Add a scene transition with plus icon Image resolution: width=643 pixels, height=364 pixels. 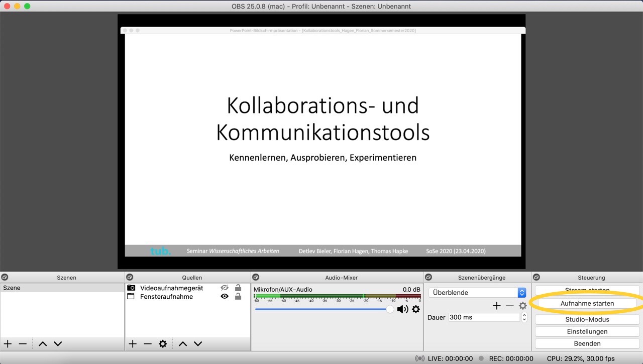pos(496,306)
